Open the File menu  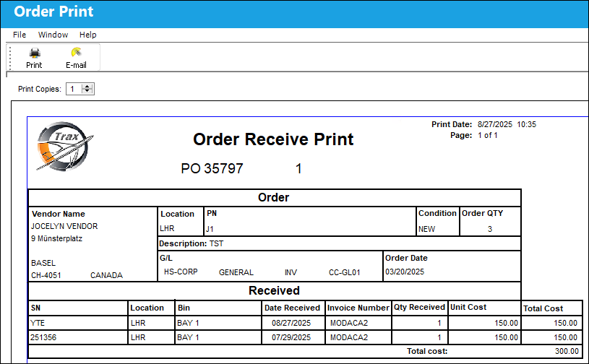[x=20, y=35]
